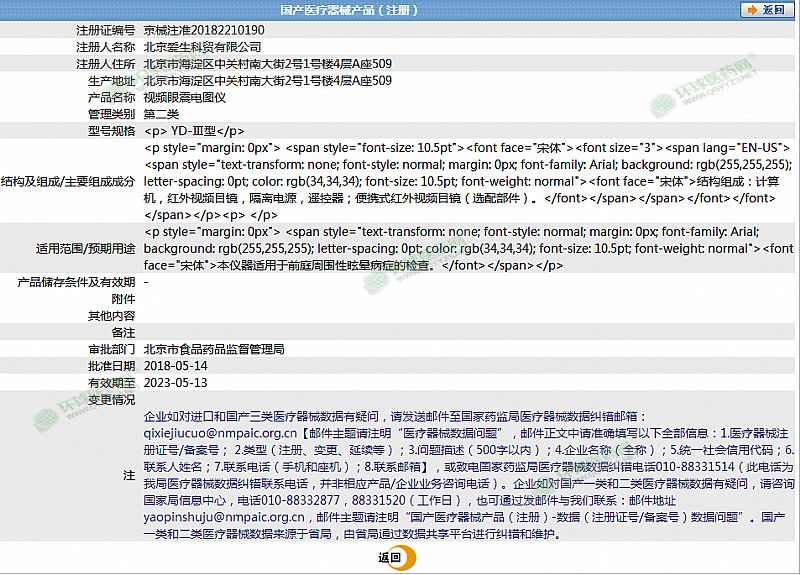The image size is (800, 575).
Task: Click management category value 第二类
Action: (161, 114)
